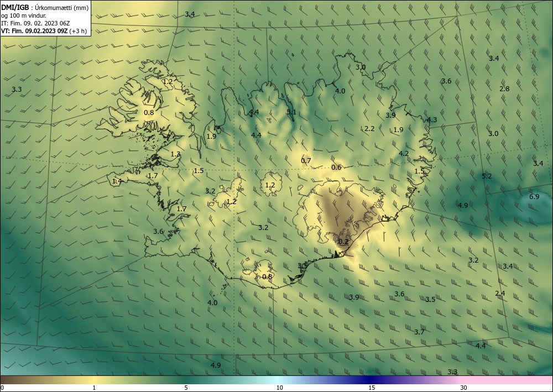Select the '0.7' map value
Image resolution: width=553 pixels, height=392 pixels.
[306, 161]
